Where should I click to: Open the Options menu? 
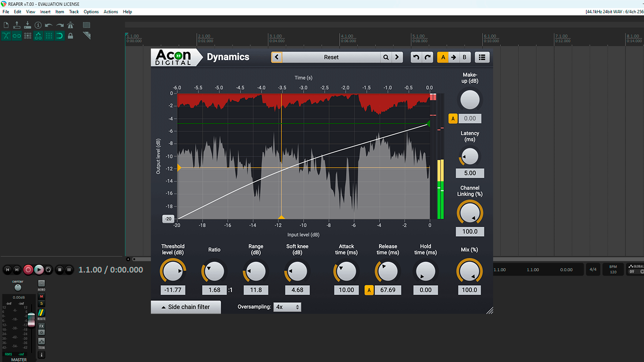[91, 12]
